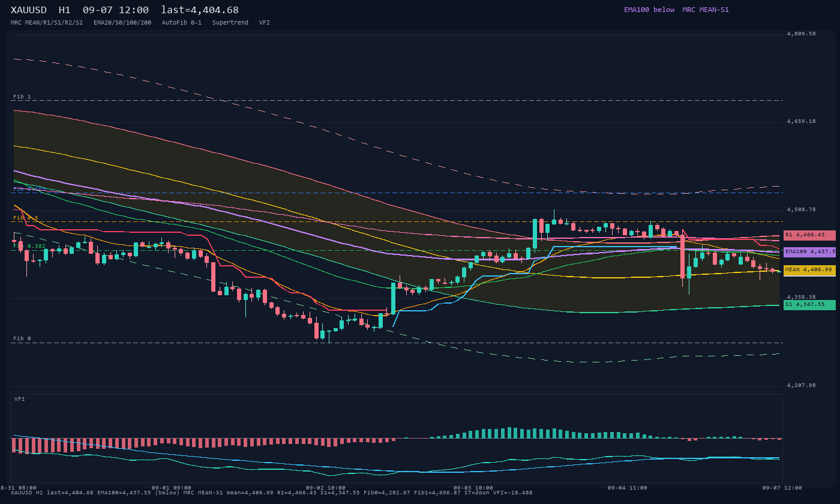Select the yellow MEAN 4,406.99 price tag
Screen dimensions: 840x504
point(809,270)
